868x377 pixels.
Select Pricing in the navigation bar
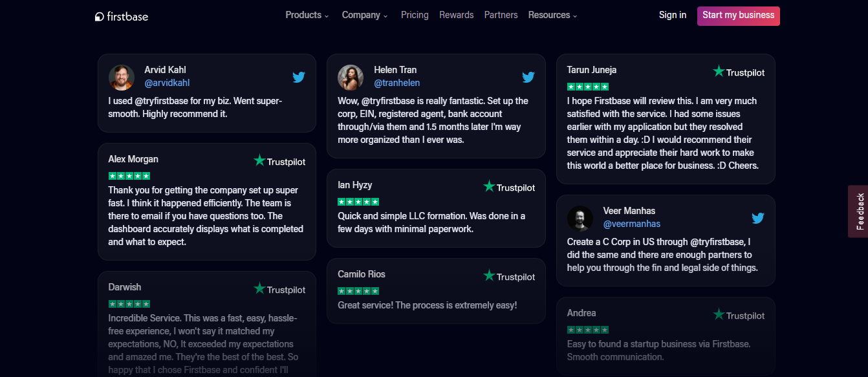click(415, 14)
